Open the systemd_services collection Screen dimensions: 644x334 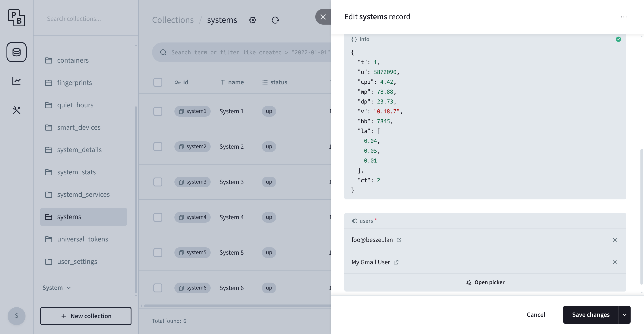83,194
